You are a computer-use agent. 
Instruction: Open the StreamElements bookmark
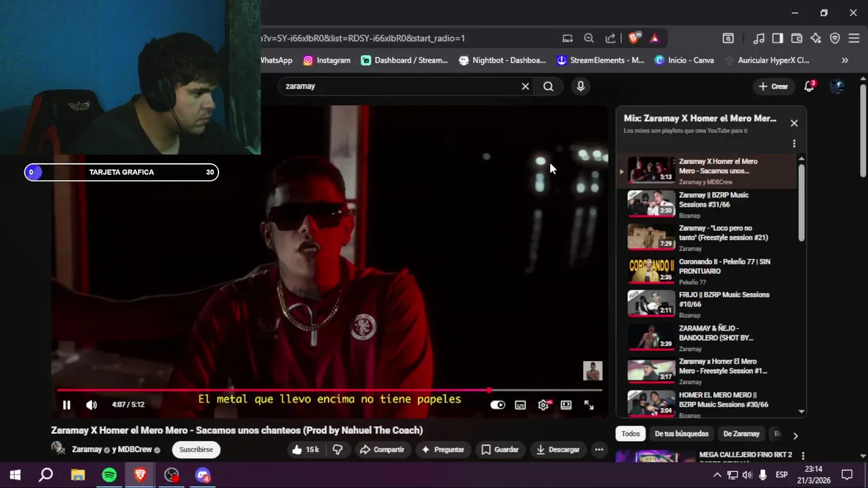coord(600,60)
